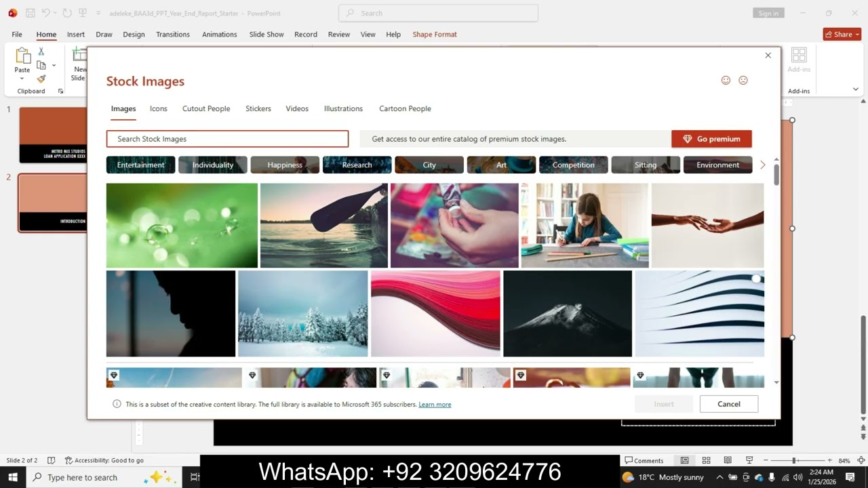This screenshot has height=488, width=868.
Task: Click the Go premium button
Action: (x=711, y=139)
